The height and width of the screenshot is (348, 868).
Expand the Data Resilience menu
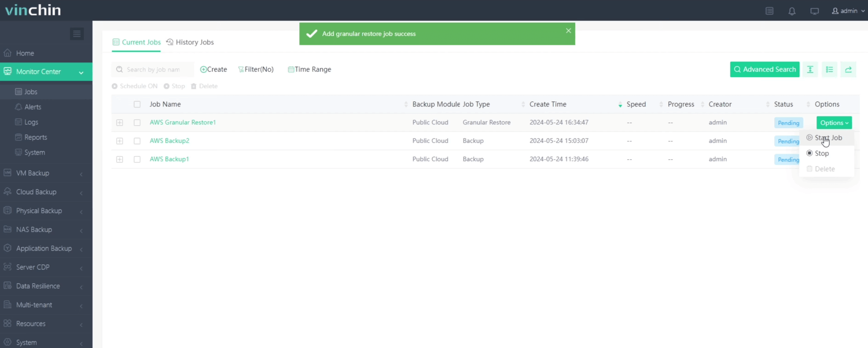[46, 286]
